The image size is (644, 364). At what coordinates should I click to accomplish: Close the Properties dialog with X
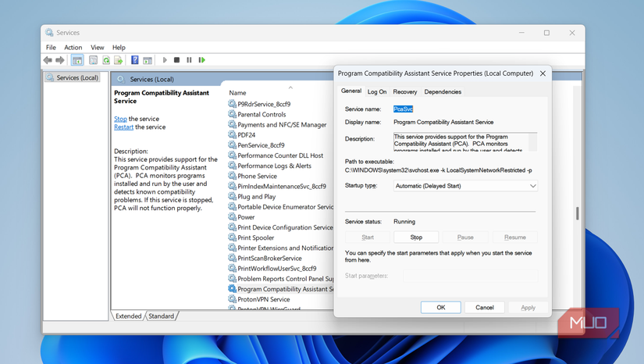click(543, 73)
